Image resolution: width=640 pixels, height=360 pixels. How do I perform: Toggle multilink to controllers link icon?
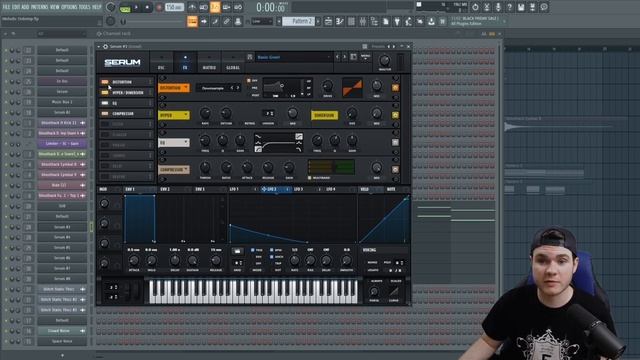pyautogui.click(x=227, y=22)
